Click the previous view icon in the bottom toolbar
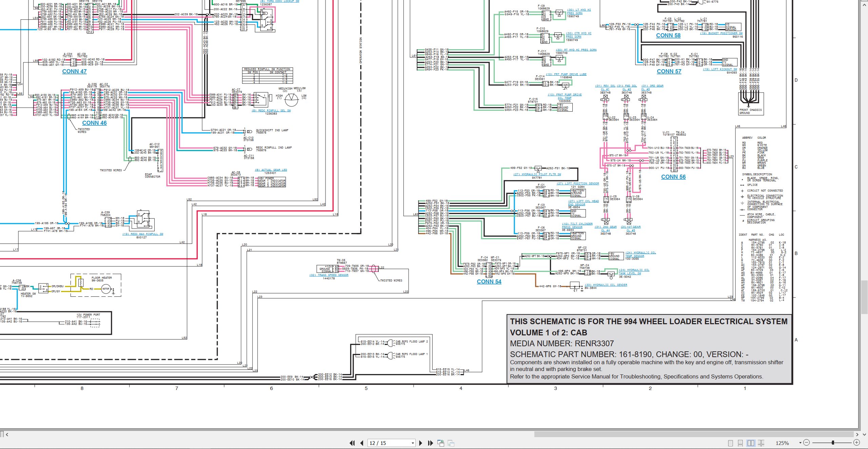The image size is (868, 449). pos(441,443)
